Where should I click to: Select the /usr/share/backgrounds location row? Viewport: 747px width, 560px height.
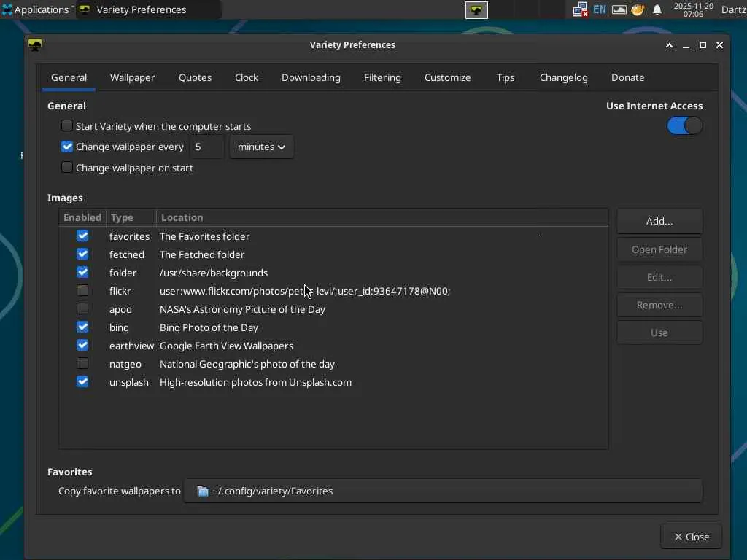point(333,273)
